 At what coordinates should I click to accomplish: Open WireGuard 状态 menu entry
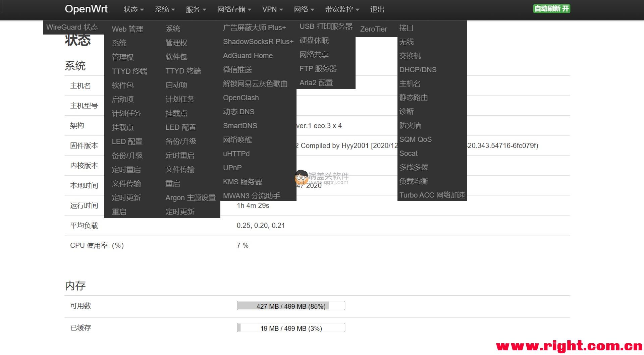pyautogui.click(x=72, y=27)
